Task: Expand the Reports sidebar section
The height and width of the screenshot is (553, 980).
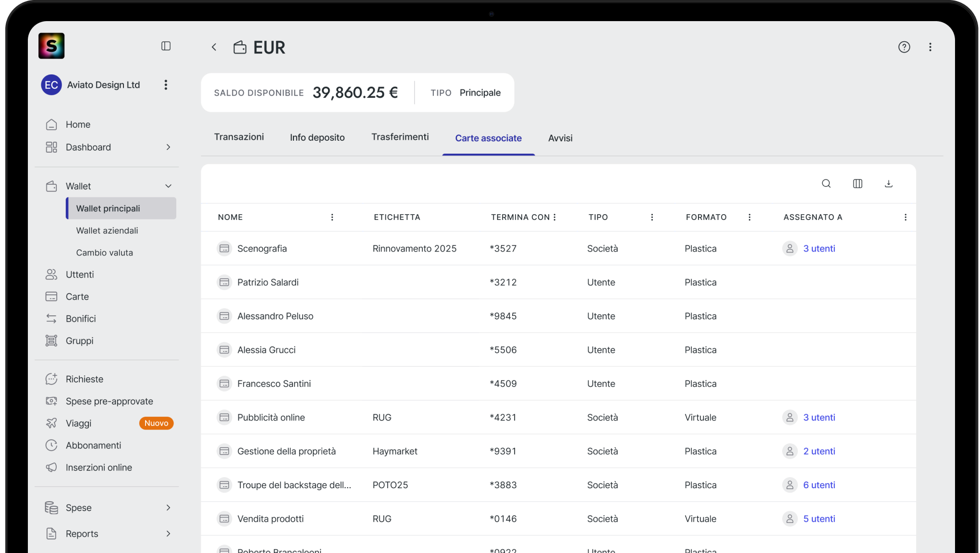Action: pos(168,534)
